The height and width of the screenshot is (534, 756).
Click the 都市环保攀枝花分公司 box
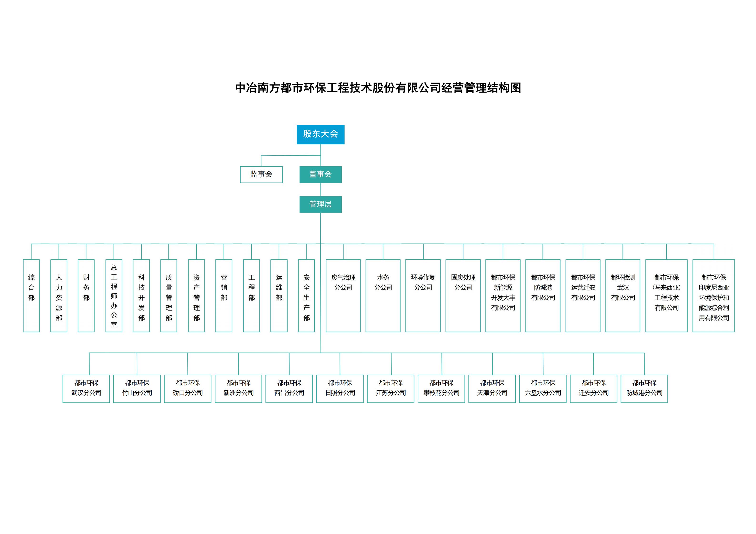441,389
